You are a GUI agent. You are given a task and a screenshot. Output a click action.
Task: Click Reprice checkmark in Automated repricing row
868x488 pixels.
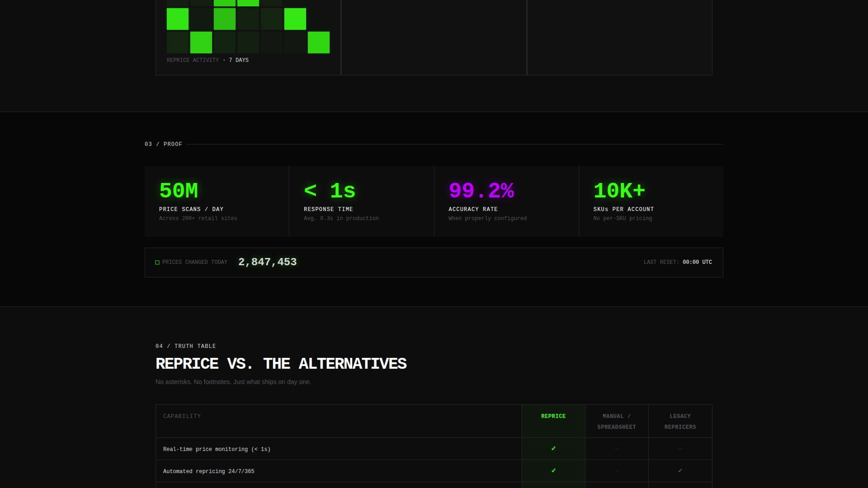click(553, 471)
